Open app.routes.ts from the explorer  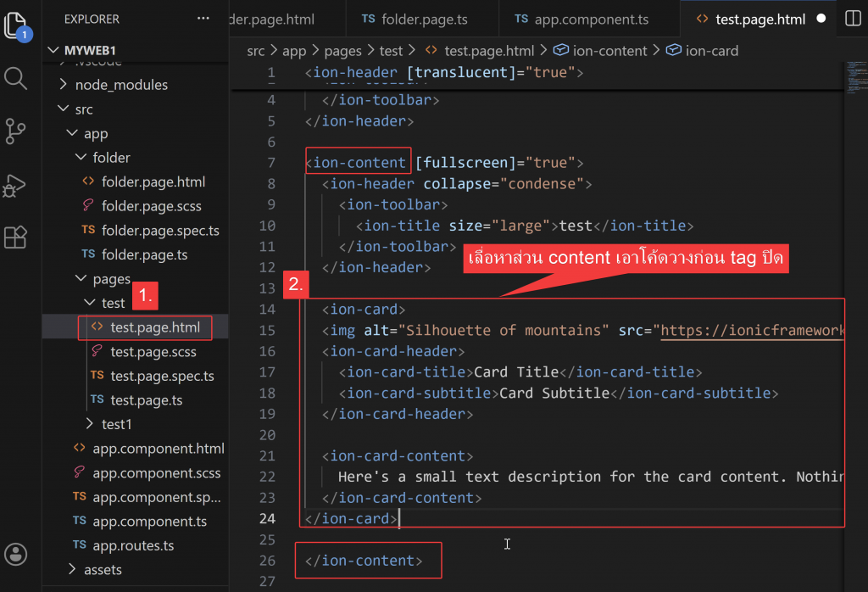[132, 545]
